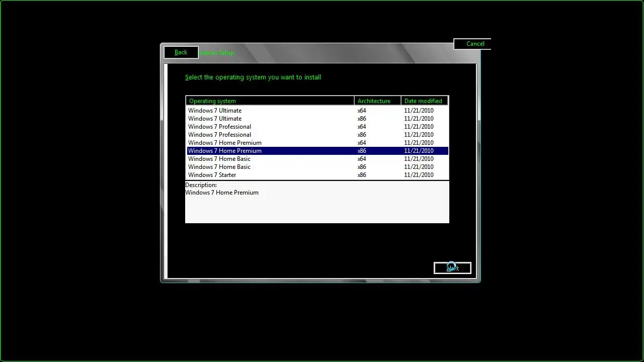The height and width of the screenshot is (362, 644).
Task: Click the x64 cell for Windows 7 Ultimate
Action: [x=362, y=111]
